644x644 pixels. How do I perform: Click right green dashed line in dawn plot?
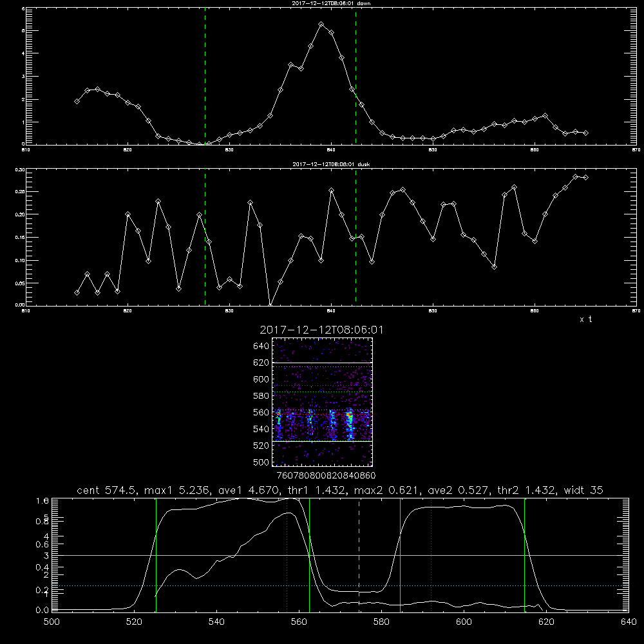tap(355, 76)
